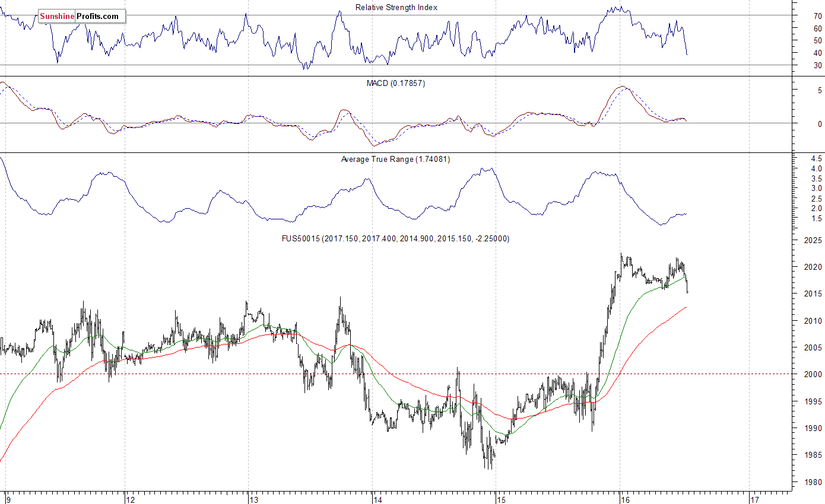Click the ATR scale value 4.5
This screenshot has height=504, width=825.
(817, 159)
